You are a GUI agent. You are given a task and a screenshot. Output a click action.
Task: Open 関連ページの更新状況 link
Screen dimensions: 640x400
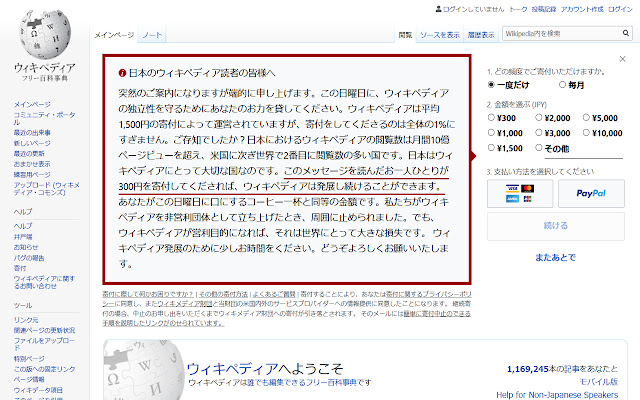[44, 330]
